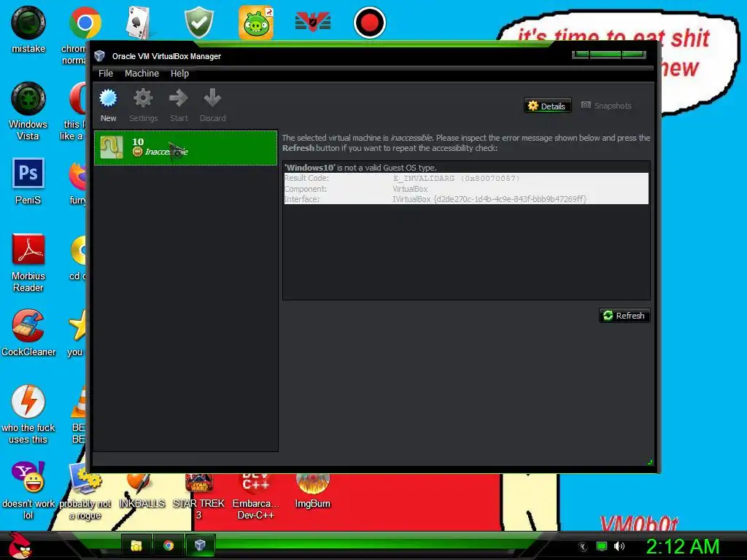Image resolution: width=747 pixels, height=560 pixels.
Task: Click the 'Windows10' is not valid error line
Action: (360, 168)
